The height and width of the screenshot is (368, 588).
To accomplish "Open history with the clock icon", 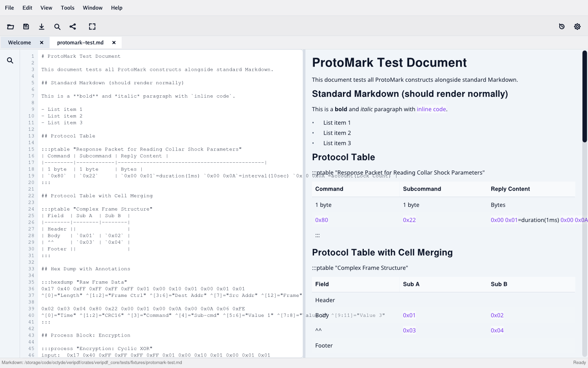I will (x=562, y=27).
